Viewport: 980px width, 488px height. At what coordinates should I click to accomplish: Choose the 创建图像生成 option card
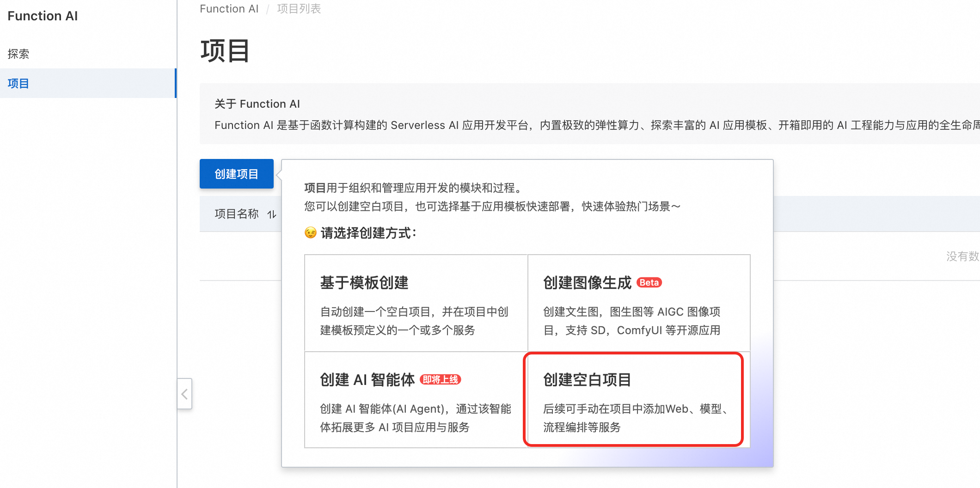(638, 303)
